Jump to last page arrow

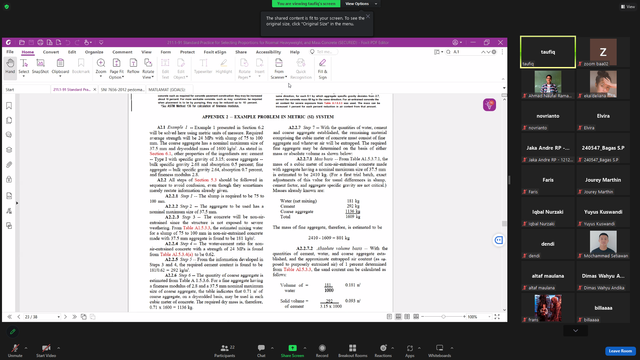(x=74, y=317)
